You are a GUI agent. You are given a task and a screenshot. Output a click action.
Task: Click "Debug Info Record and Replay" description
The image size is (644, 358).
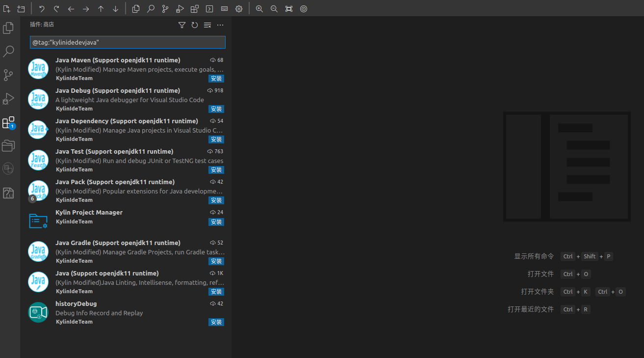(99, 313)
